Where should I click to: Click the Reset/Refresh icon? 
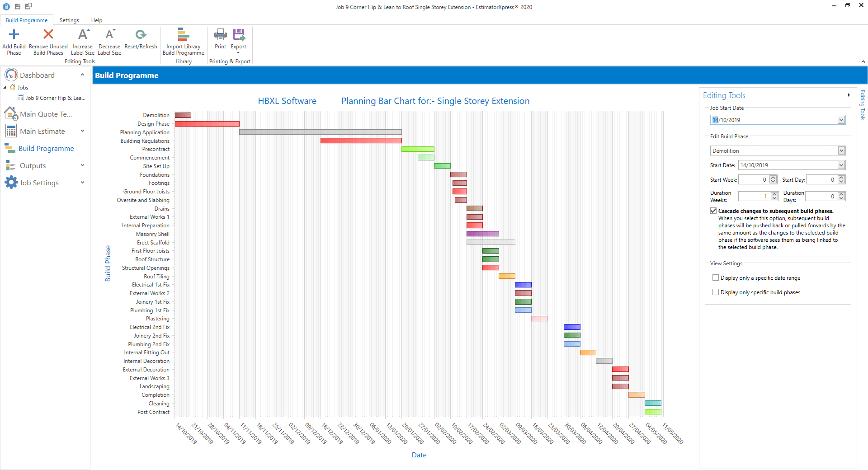141,34
